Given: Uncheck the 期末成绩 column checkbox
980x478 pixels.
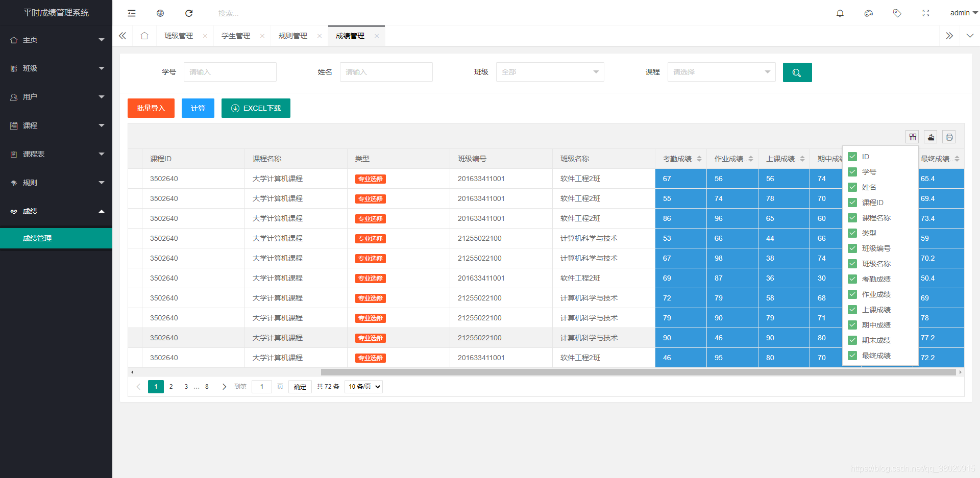Looking at the screenshot, I should (x=852, y=340).
